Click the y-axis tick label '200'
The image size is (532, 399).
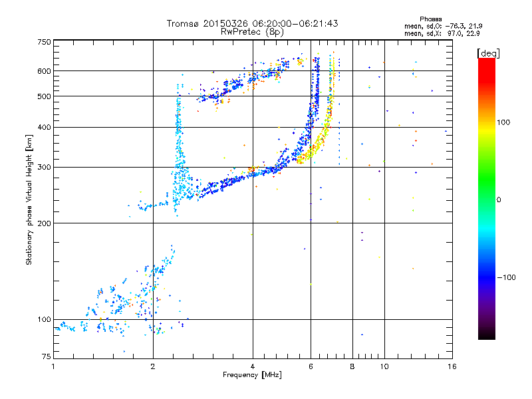[44, 223]
